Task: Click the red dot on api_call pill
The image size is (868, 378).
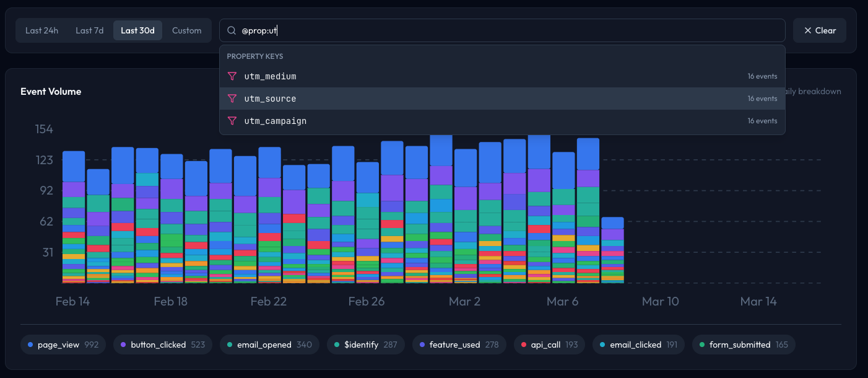Action: pyautogui.click(x=523, y=344)
